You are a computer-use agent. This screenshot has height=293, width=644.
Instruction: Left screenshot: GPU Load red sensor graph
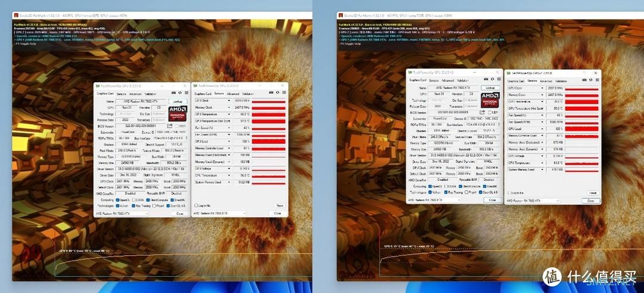268,141
